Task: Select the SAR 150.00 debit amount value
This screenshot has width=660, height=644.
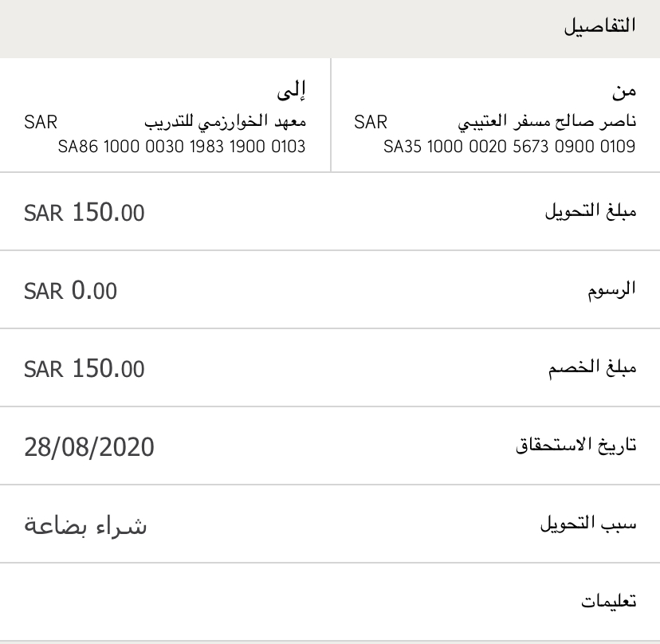Action: pyautogui.click(x=84, y=369)
